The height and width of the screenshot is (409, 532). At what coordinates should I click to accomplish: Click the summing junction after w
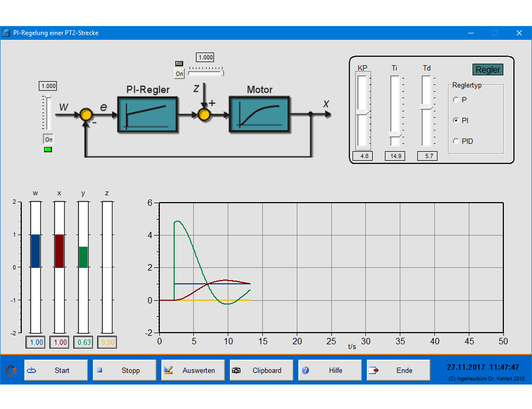86,115
